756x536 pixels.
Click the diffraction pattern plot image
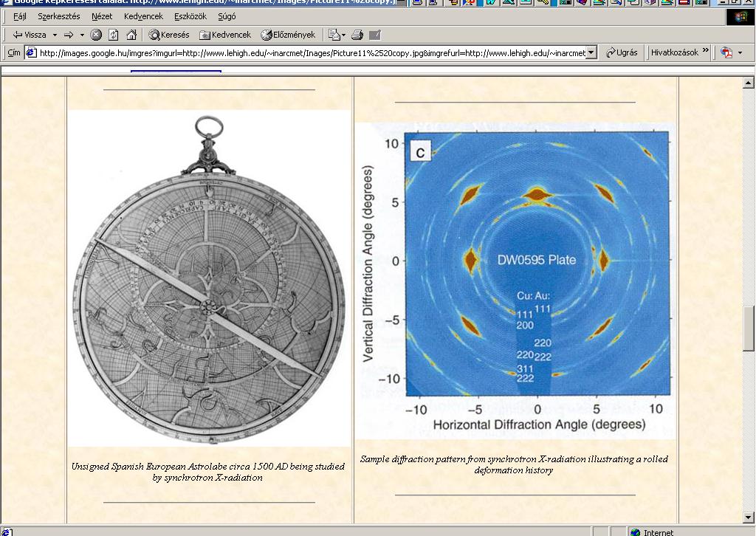click(x=515, y=280)
